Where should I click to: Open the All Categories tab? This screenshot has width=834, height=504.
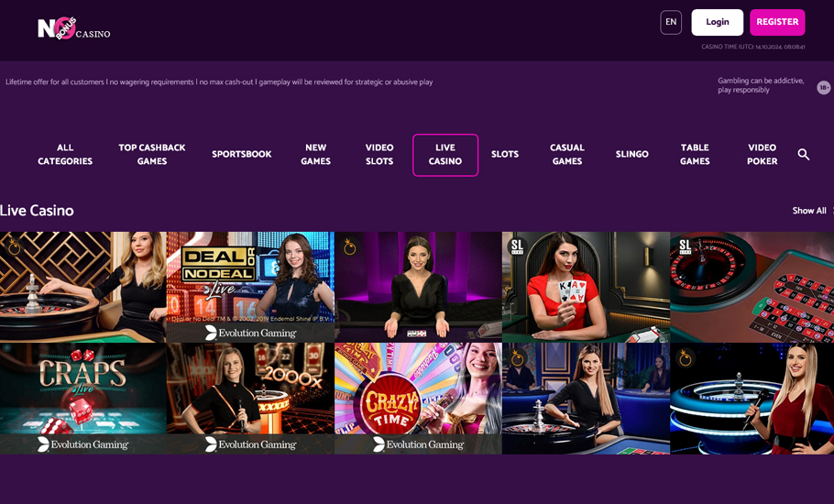pyautogui.click(x=65, y=154)
